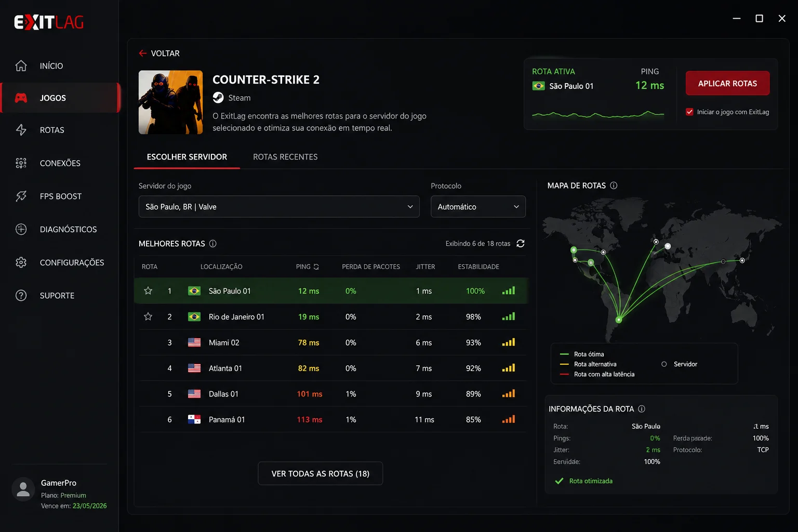Click the expiry date 23/05/2026
Viewport: 798px width, 532px height.
click(90, 506)
